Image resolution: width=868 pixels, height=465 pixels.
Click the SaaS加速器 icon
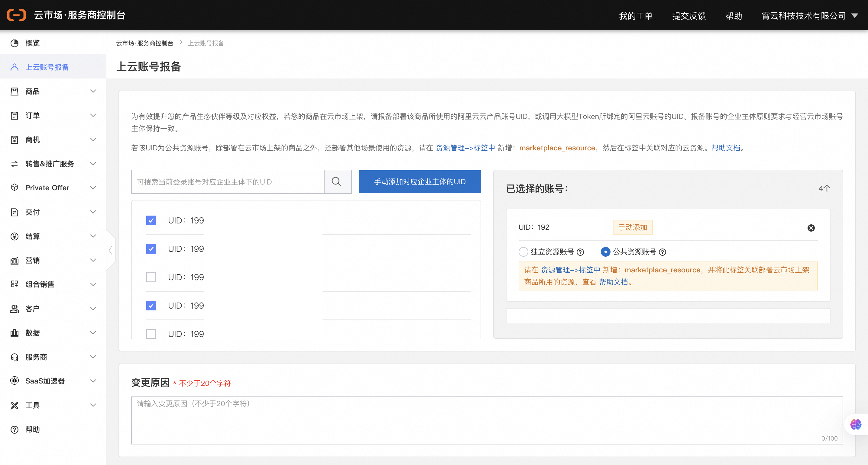point(15,381)
